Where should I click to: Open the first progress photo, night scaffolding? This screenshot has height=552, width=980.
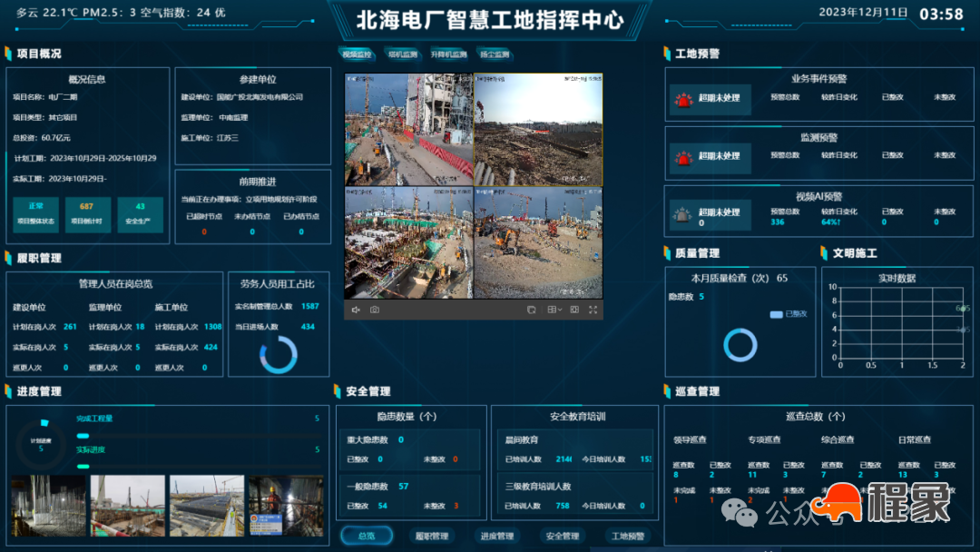(49, 505)
